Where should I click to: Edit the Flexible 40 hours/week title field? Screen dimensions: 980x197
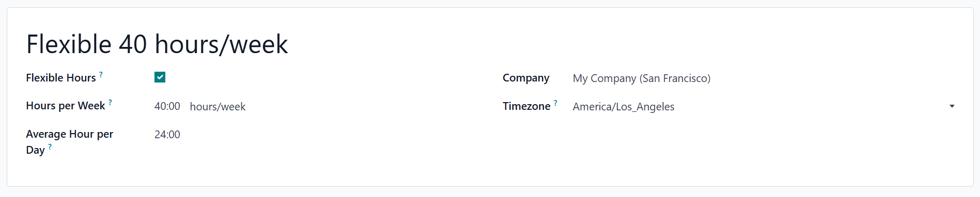pyautogui.click(x=157, y=44)
